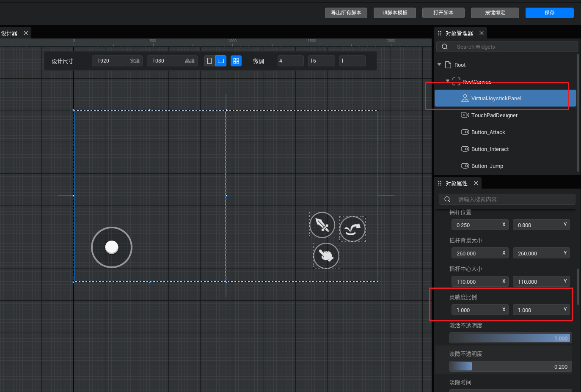Screen dimensions: 581x392
Task: Click the interact hand icon on canvas
Action: pyautogui.click(x=326, y=255)
